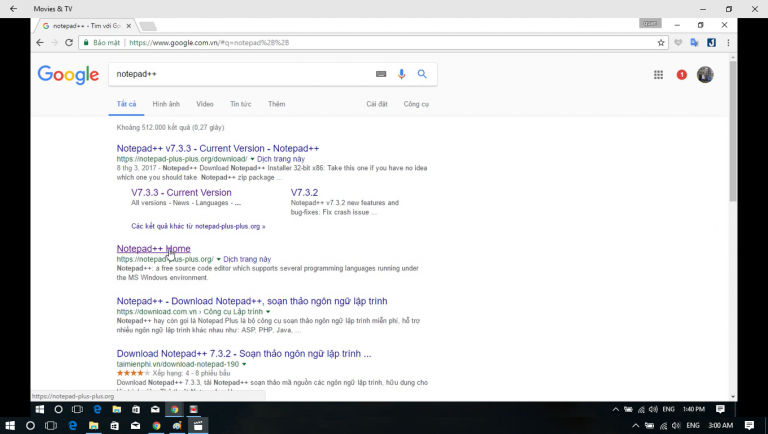Image resolution: width=768 pixels, height=434 pixels.
Task: Click Chrome icon in the video's taskbar
Action: click(174, 409)
